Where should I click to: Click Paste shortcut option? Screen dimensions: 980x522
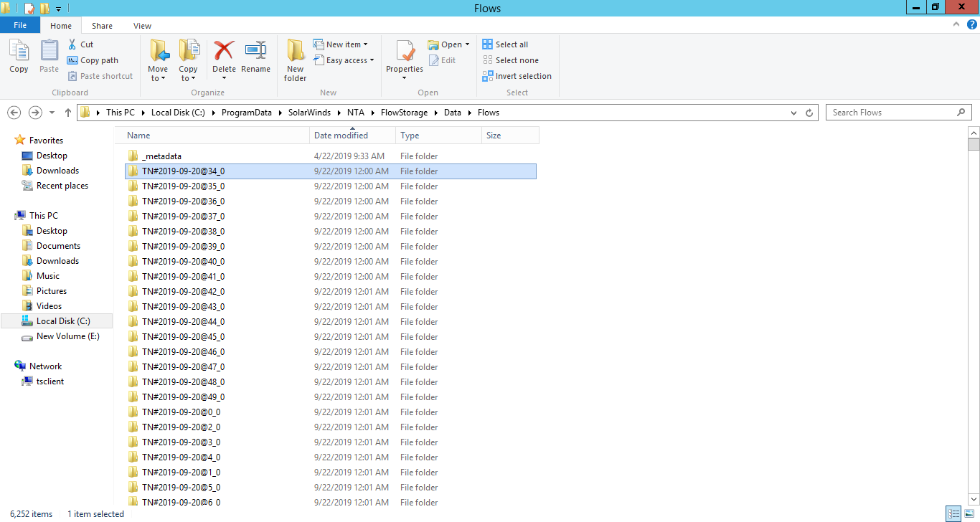click(x=100, y=76)
